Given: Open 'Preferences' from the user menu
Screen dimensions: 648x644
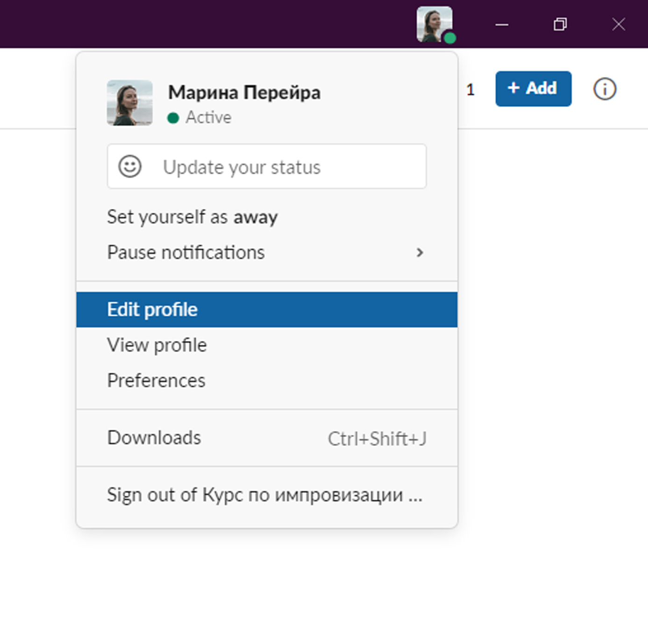Looking at the screenshot, I should [x=156, y=381].
